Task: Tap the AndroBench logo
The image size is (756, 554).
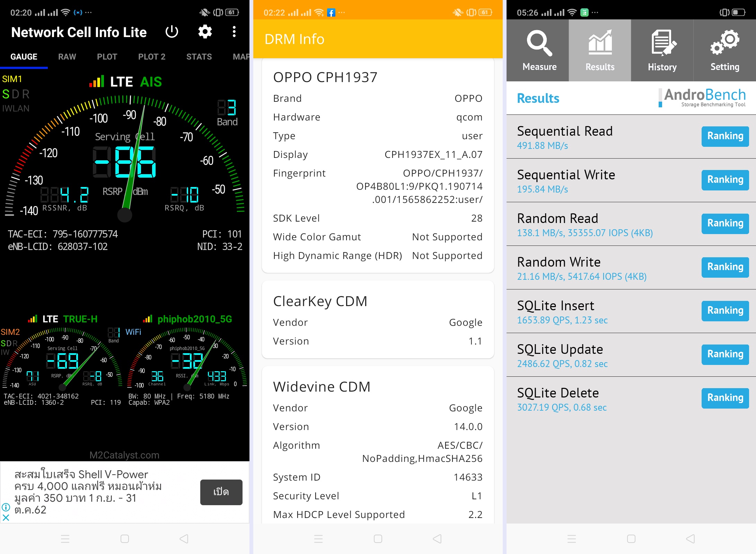Action: pos(702,98)
